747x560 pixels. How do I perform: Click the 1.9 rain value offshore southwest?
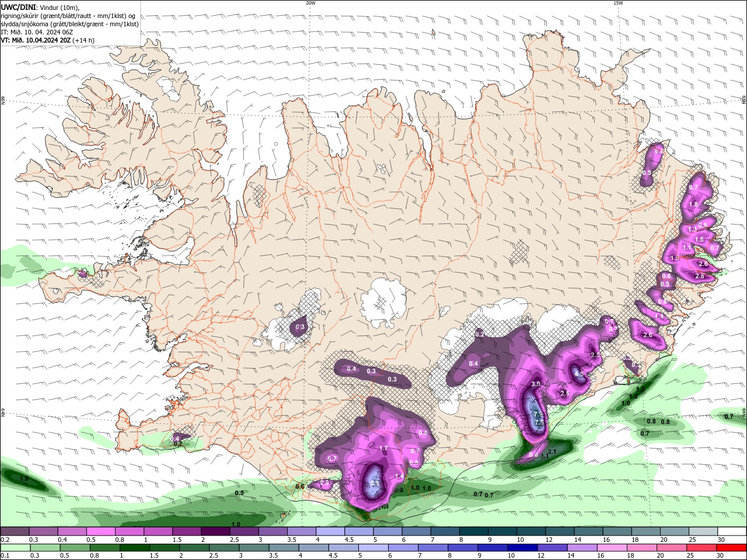[24, 478]
